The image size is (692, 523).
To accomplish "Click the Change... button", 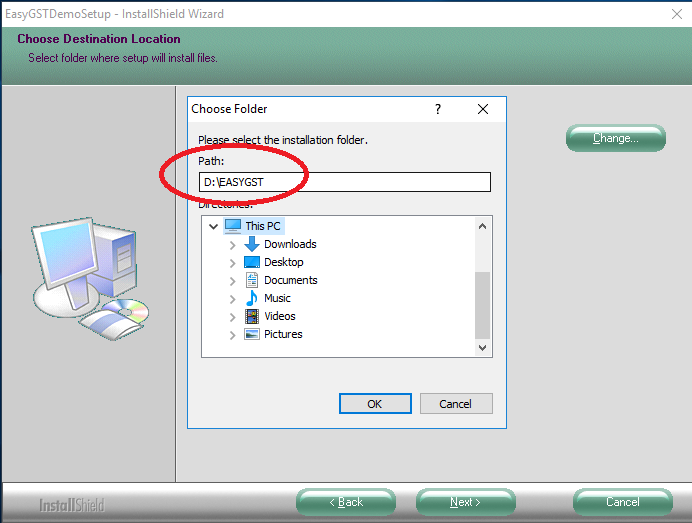I will tap(615, 138).
